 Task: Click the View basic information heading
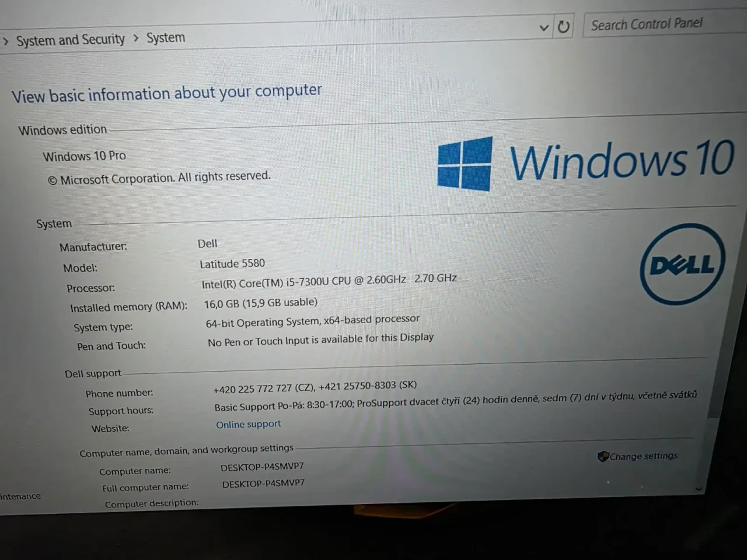(x=166, y=93)
